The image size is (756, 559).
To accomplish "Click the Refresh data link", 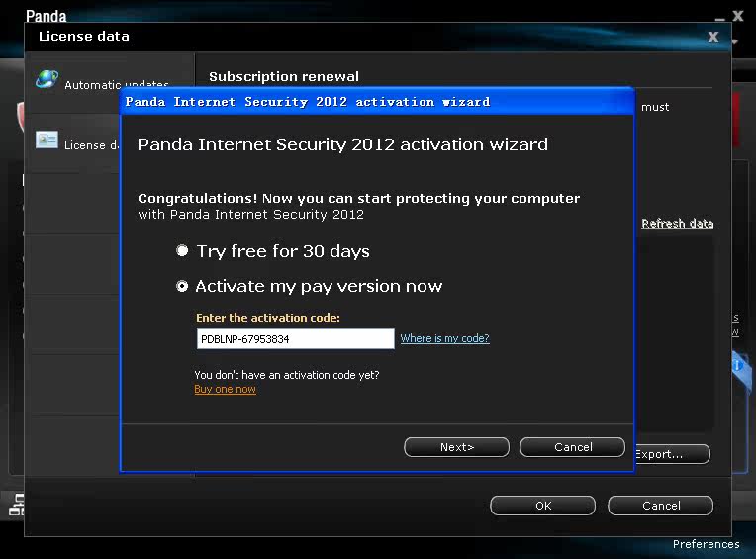I will click(x=678, y=224).
